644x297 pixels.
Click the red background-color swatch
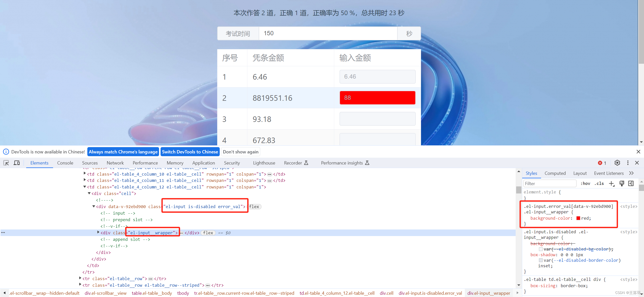(x=578, y=218)
